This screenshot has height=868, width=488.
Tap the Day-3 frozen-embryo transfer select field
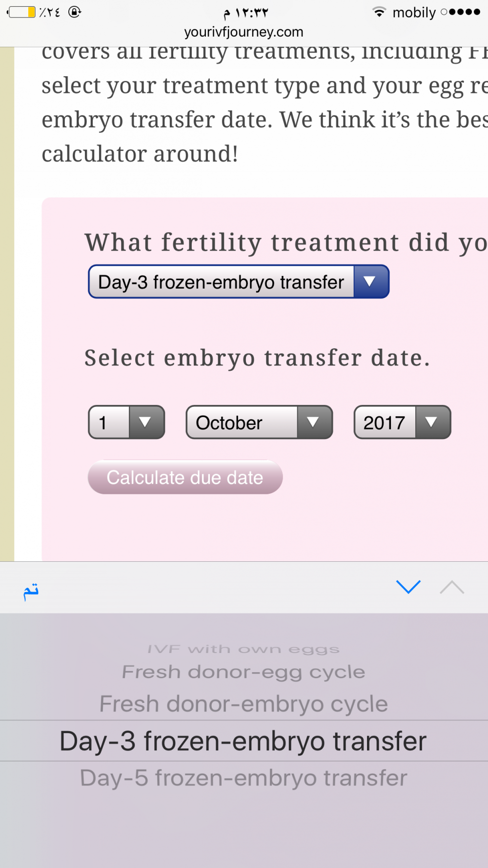coord(239,281)
